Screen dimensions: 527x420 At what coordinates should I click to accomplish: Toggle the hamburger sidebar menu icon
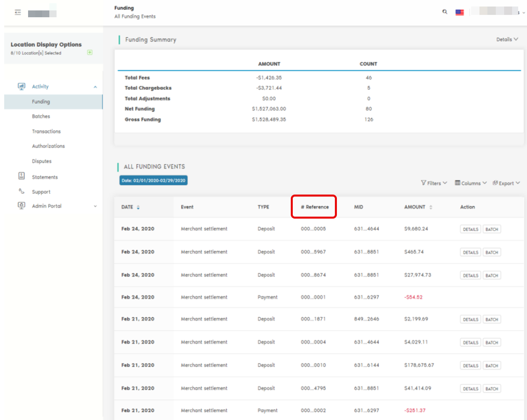pyautogui.click(x=18, y=12)
